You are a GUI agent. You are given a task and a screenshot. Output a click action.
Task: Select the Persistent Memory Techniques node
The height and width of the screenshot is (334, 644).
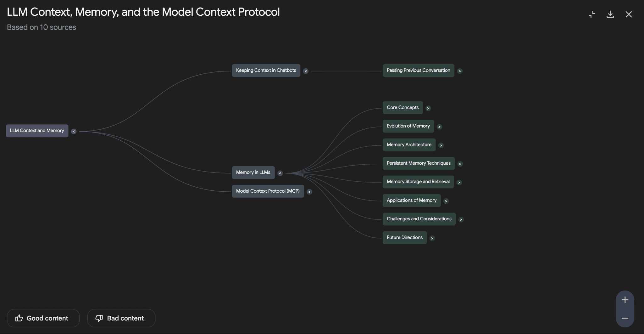point(418,163)
